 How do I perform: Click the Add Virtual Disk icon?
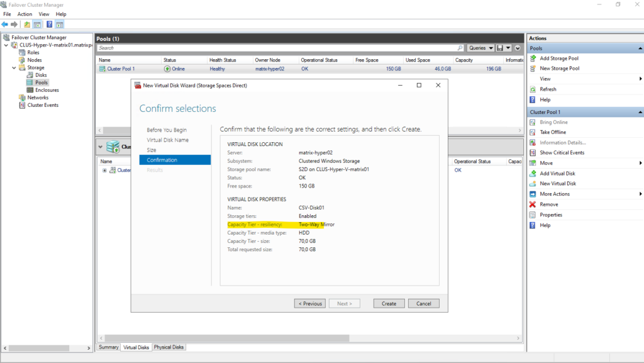point(533,174)
